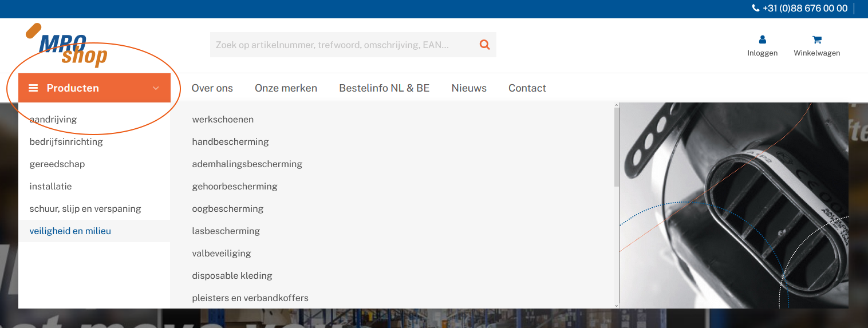Click the respirator mask promo image
Viewport: 868px width, 328px height.
[733, 206]
